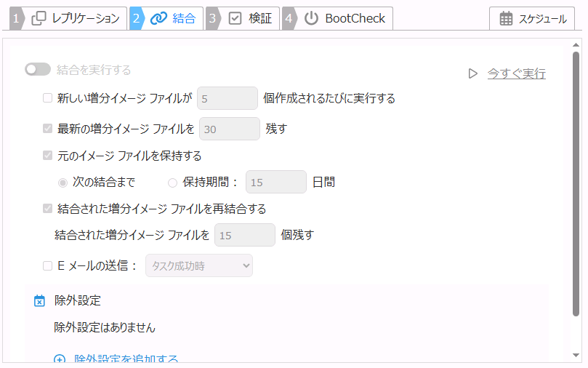This screenshot has width=588, height=368.
Task: Toggle the 結合を実行する switch
Action: (x=37, y=70)
